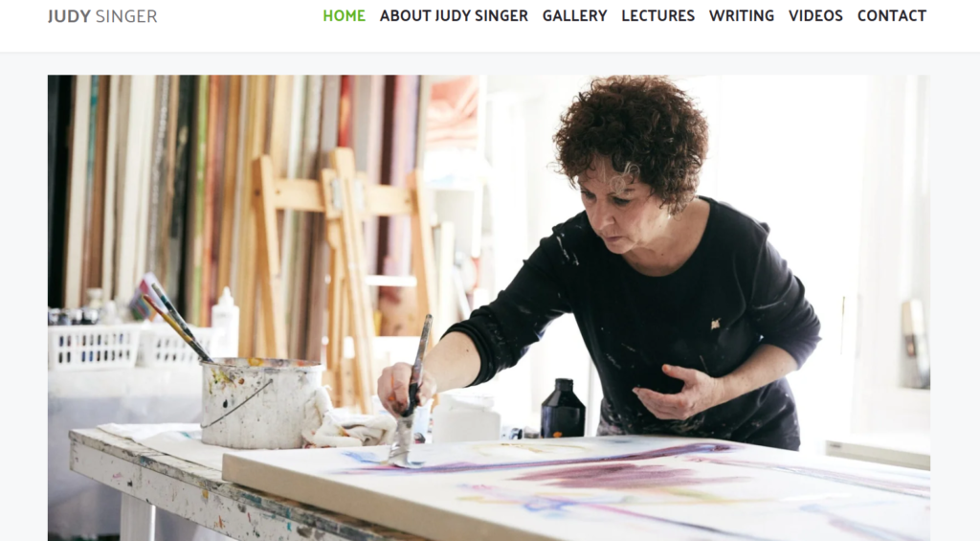Go to the About Judy Singer page
The width and height of the screenshot is (980, 541).
point(454,15)
